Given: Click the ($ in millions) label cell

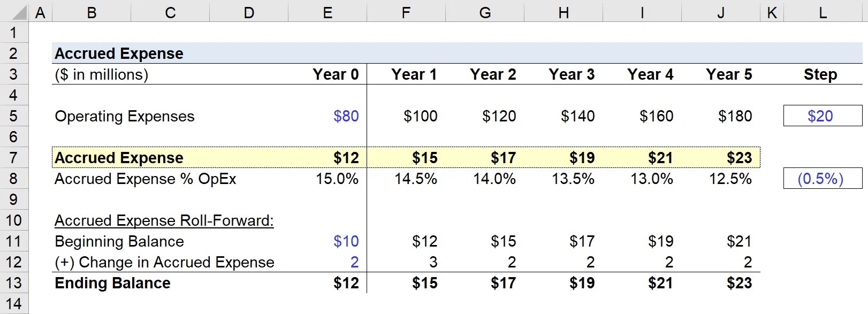Looking at the screenshot, I should pos(102,74).
